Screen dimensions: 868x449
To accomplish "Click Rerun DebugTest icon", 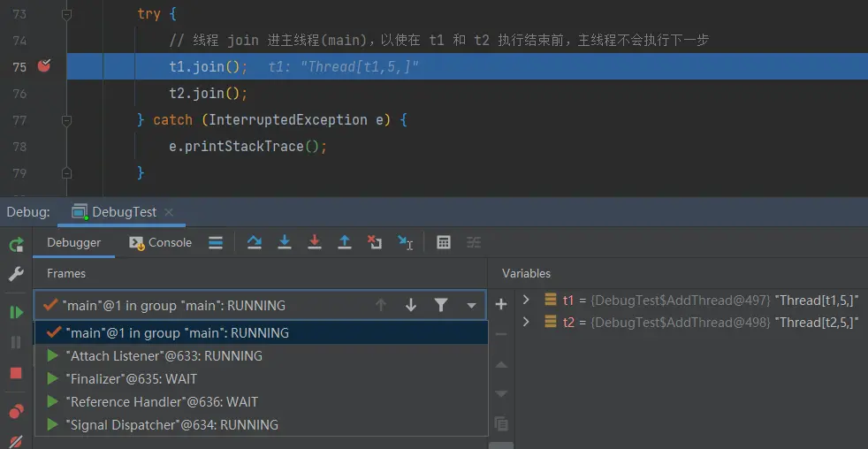I will click(16, 244).
